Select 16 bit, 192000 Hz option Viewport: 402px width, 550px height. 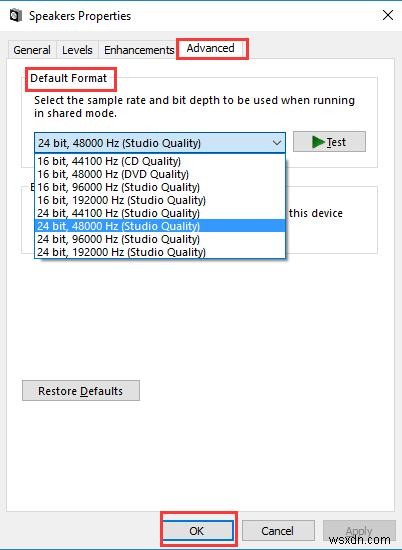coord(160,200)
